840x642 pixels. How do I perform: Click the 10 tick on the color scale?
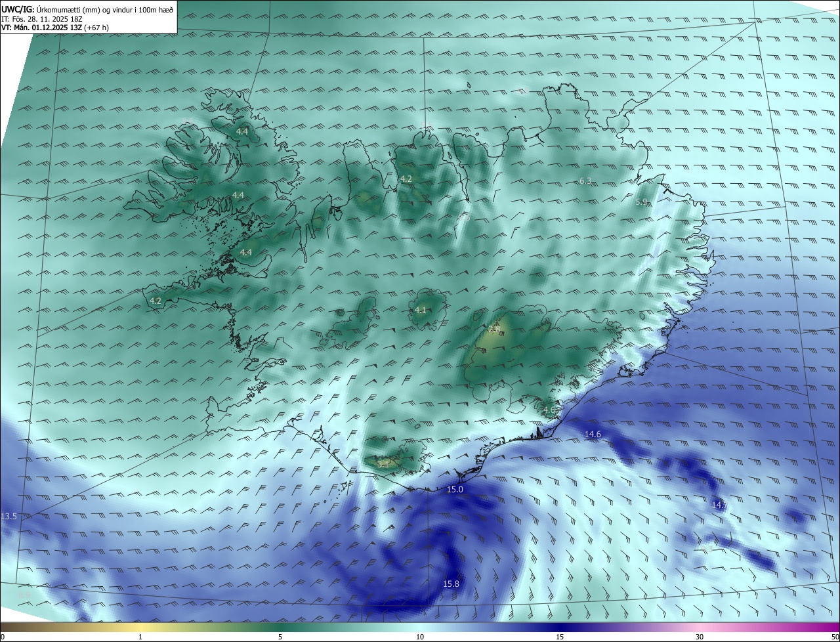click(x=420, y=637)
